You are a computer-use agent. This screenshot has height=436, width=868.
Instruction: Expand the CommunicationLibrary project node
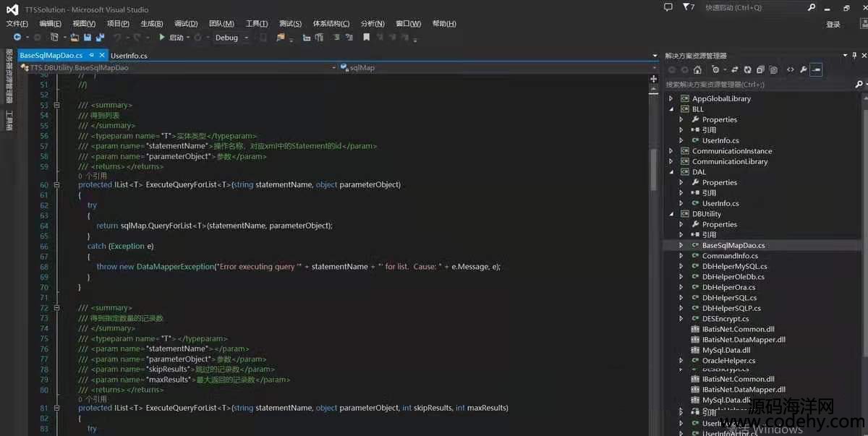[671, 161]
